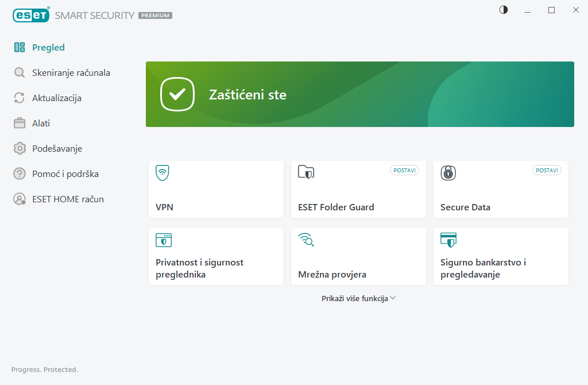Screen dimensions: 588x385
Task: Click POSTAVI on ESET Folder Guard
Action: [x=404, y=170]
